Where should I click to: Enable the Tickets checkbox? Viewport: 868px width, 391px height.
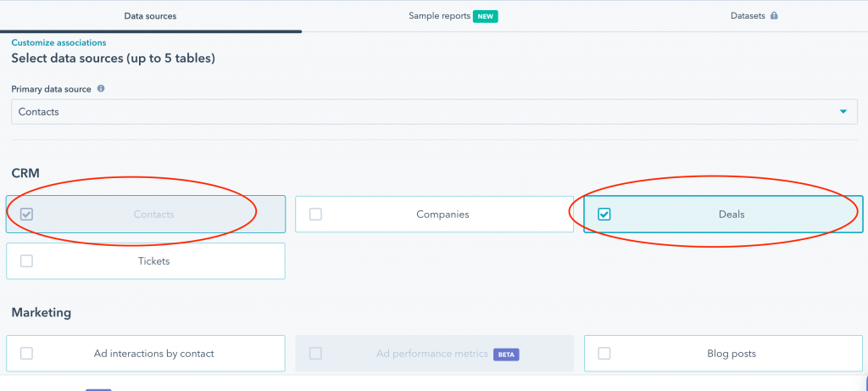26,261
